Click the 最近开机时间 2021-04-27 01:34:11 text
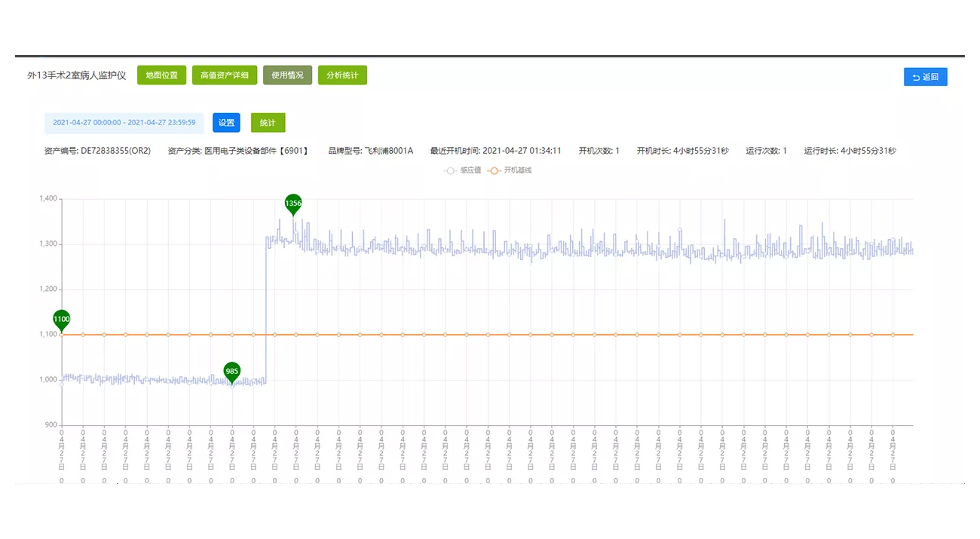Viewport: 980px width, 539px height. point(496,151)
